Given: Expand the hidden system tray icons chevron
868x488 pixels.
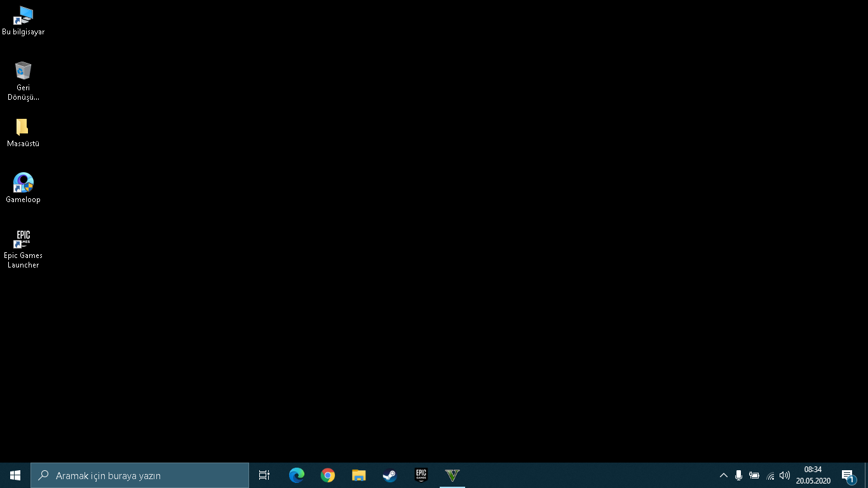Looking at the screenshot, I should (723, 475).
